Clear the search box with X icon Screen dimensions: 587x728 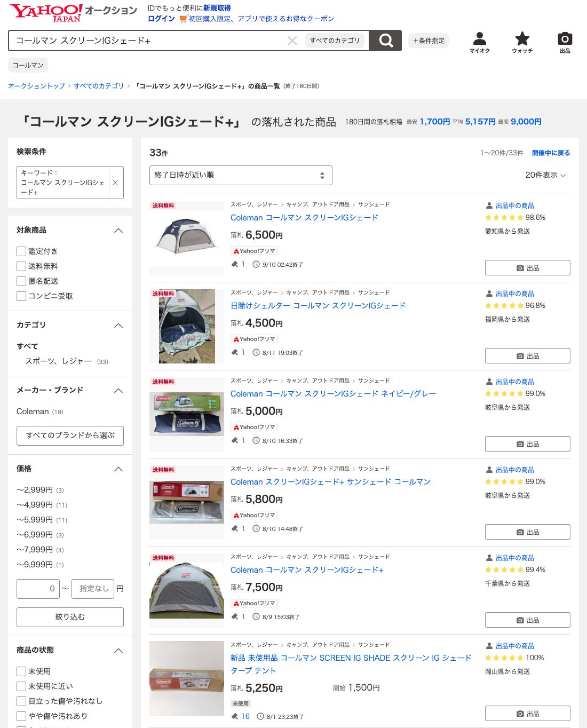pyautogui.click(x=292, y=41)
